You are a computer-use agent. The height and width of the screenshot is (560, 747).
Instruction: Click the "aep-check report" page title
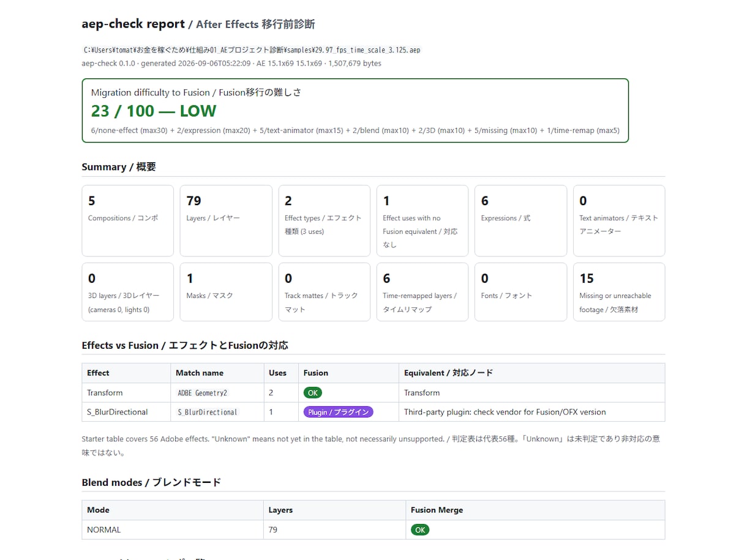pyautogui.click(x=133, y=24)
